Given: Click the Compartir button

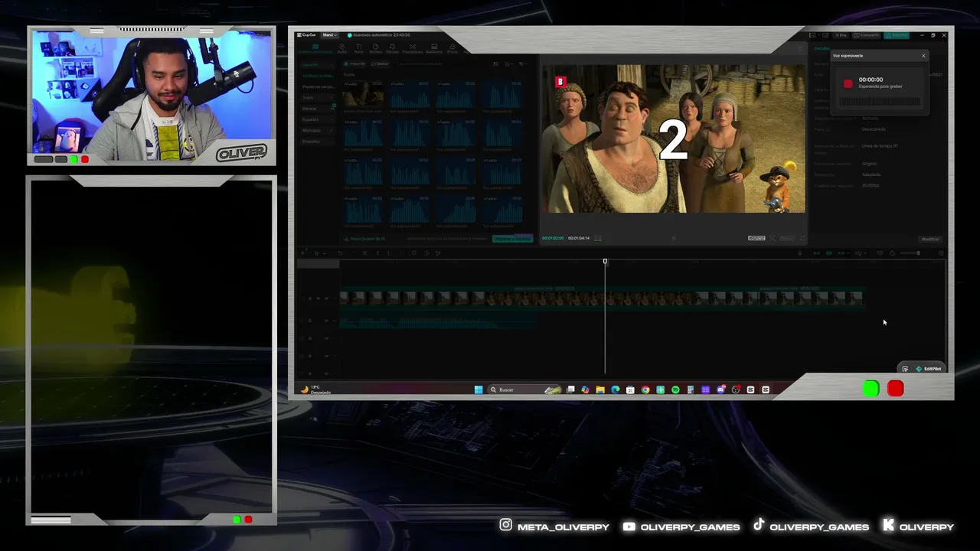Looking at the screenshot, I should click(x=868, y=35).
